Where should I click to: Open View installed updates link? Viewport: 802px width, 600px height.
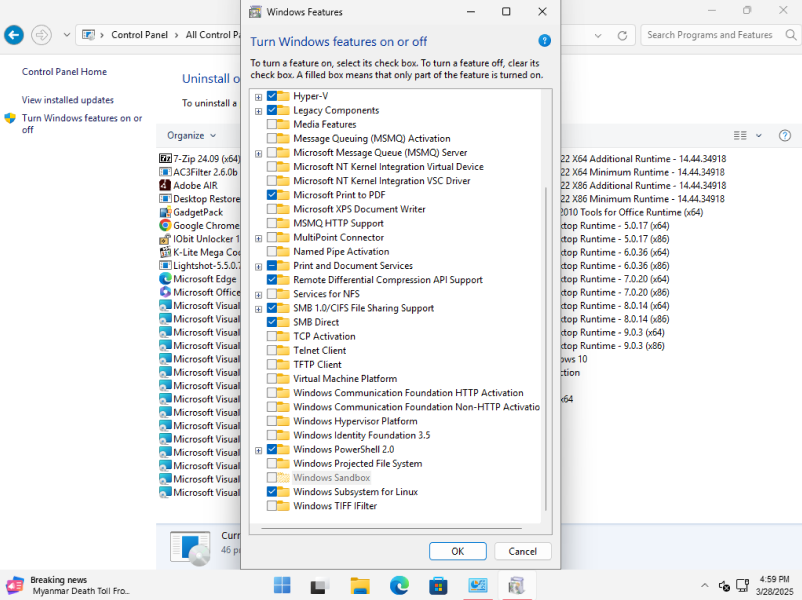coord(68,100)
